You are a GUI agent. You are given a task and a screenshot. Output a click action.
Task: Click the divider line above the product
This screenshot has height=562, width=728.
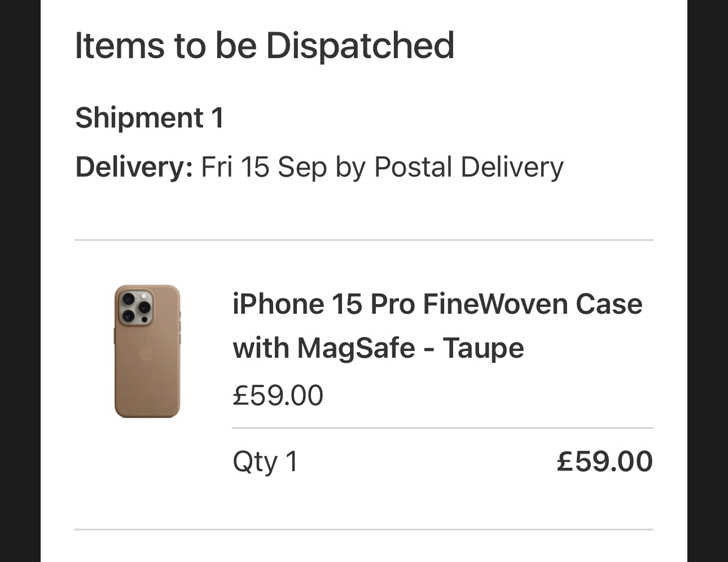point(363,240)
